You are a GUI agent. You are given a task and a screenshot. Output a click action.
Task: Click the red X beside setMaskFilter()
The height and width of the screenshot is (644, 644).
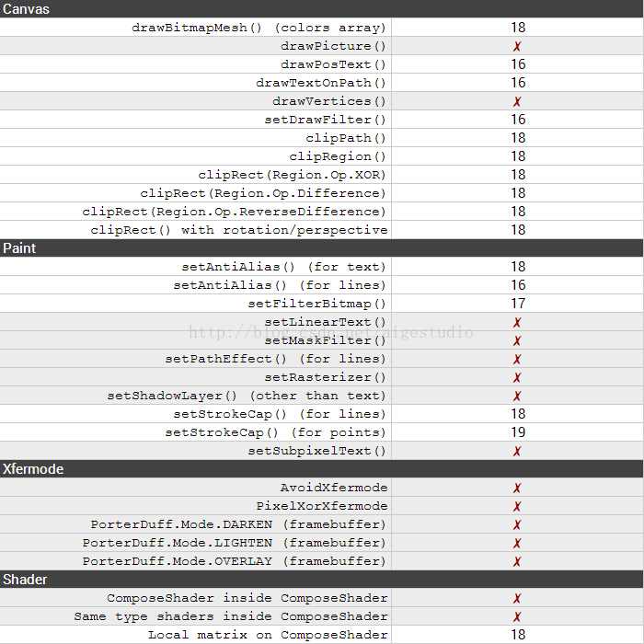517,341
